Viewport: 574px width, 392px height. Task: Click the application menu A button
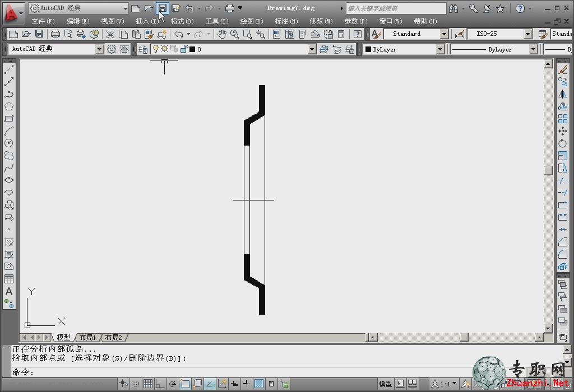[12, 13]
